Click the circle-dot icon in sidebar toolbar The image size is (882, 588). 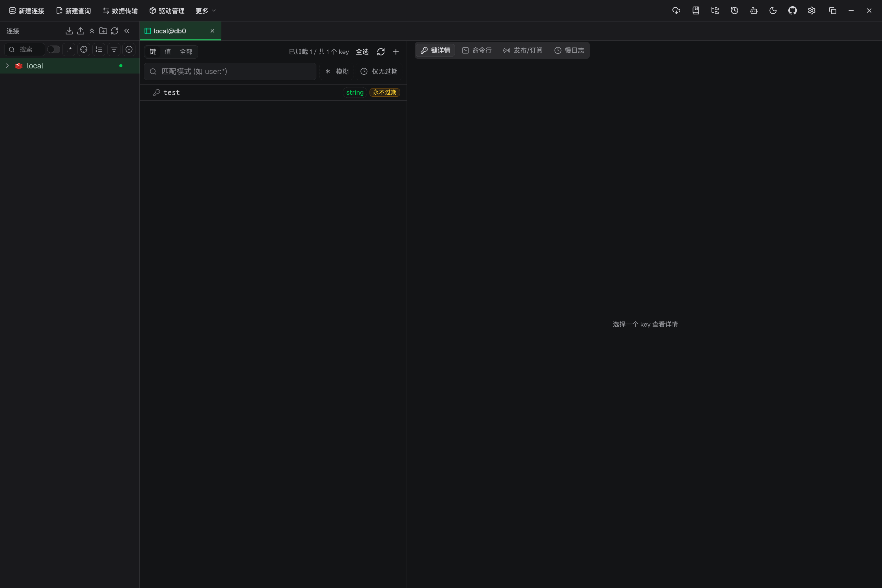pyautogui.click(x=129, y=50)
